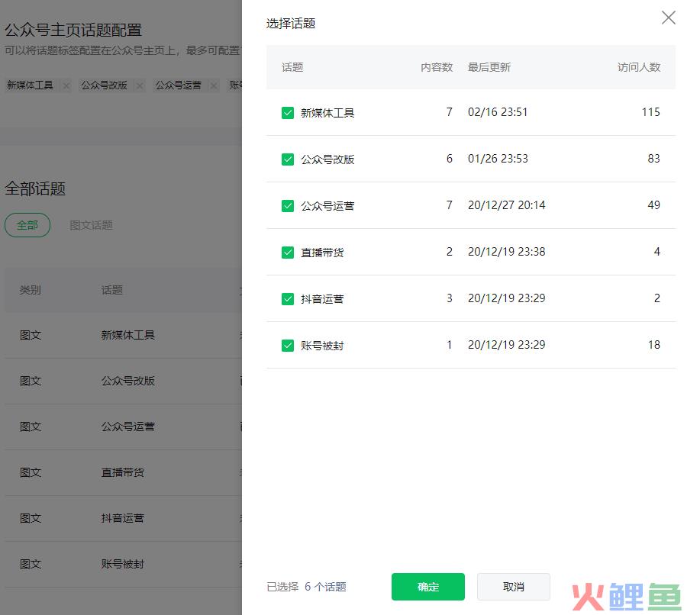This screenshot has width=700, height=615.
Task: Click 公众号改版 in background 全部话题 list
Action: [128, 382]
